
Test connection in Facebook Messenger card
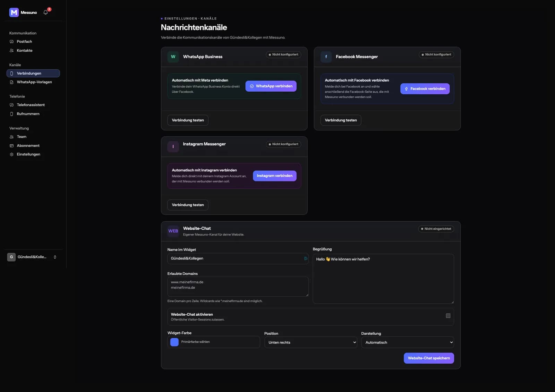[x=341, y=120]
